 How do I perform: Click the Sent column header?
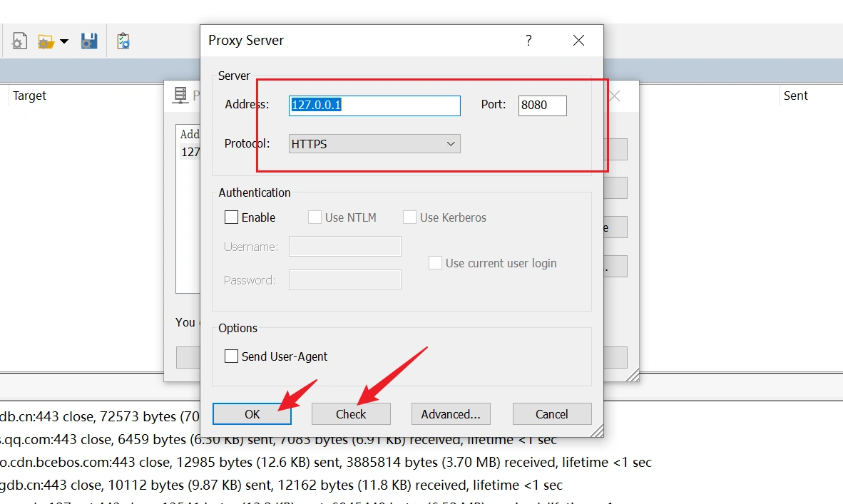[x=795, y=96]
